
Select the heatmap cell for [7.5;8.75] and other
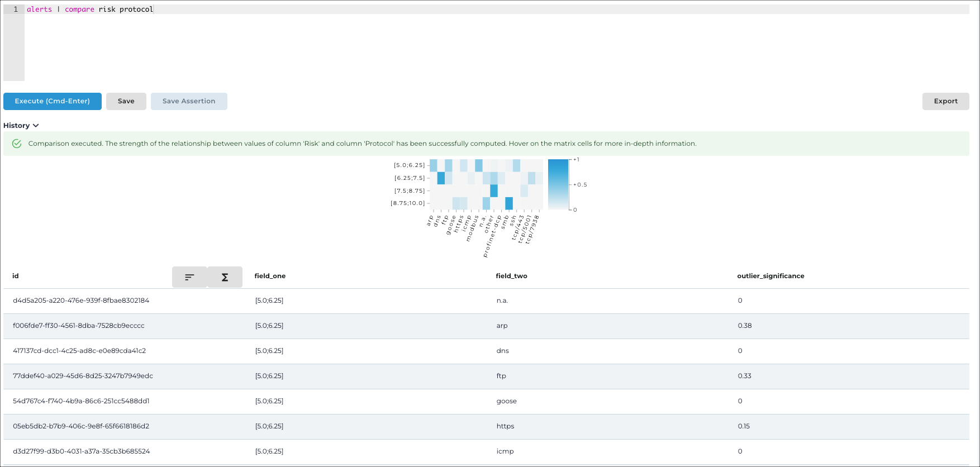(x=494, y=191)
